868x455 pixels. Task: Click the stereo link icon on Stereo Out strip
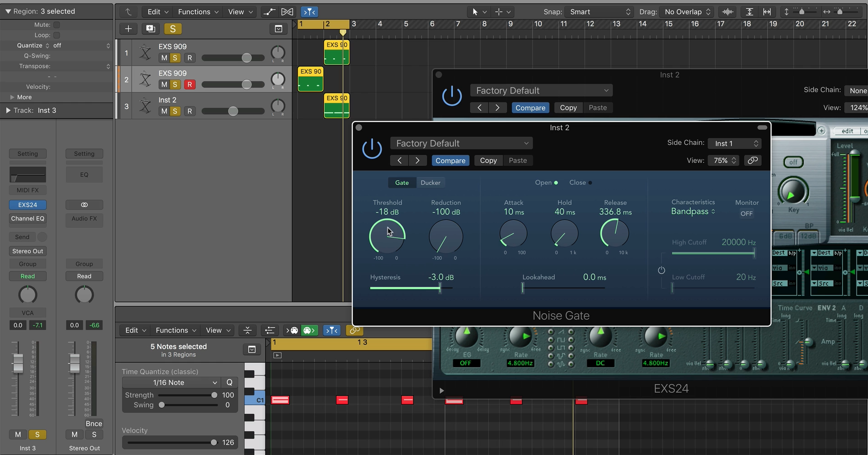click(x=84, y=205)
